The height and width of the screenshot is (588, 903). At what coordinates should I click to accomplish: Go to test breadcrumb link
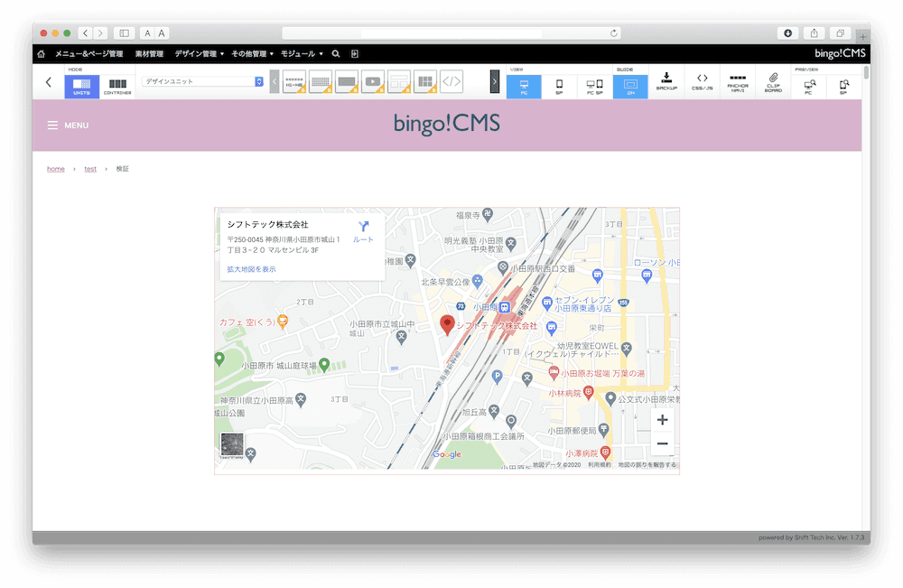pyautogui.click(x=90, y=169)
